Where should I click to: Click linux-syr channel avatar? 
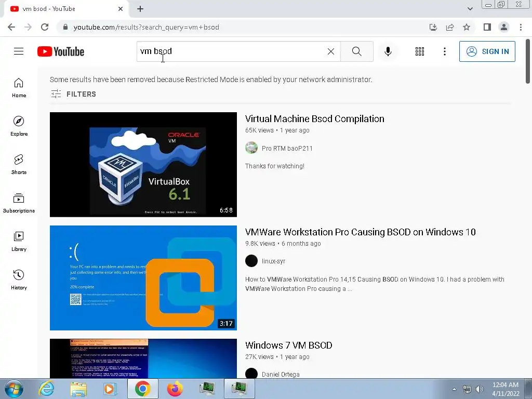[x=251, y=261]
